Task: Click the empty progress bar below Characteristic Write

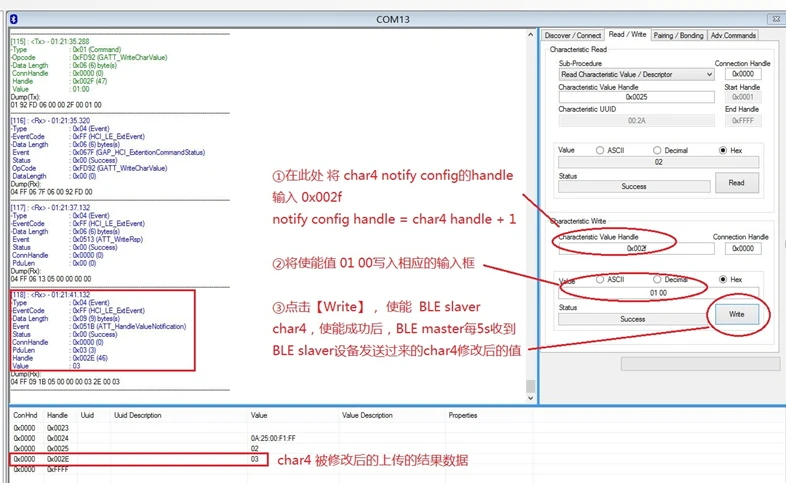Action: click(x=700, y=364)
